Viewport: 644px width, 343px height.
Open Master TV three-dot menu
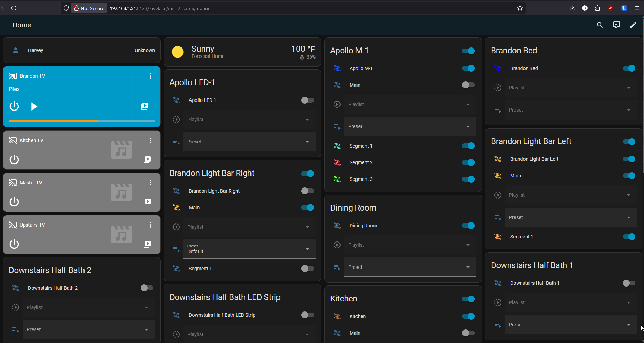tap(151, 183)
